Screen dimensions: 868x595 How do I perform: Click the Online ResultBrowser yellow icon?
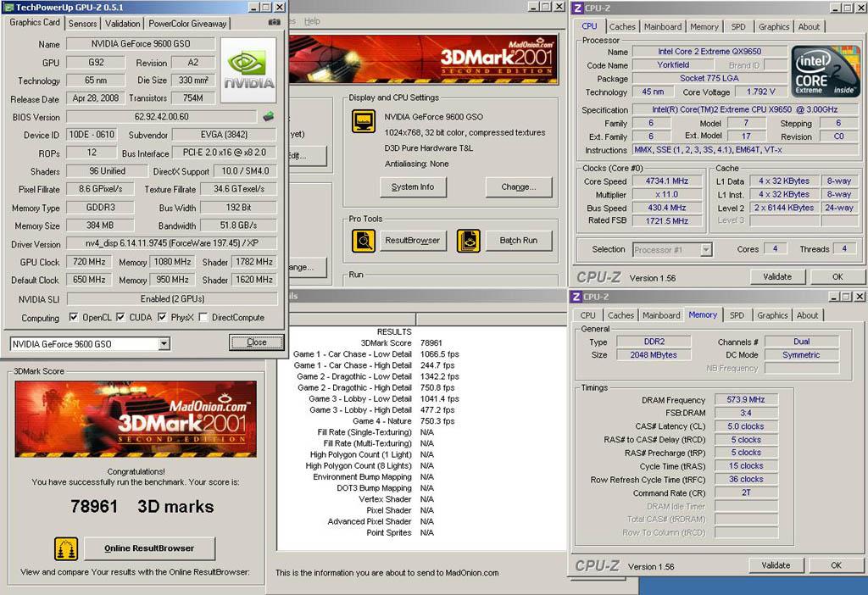pos(66,549)
